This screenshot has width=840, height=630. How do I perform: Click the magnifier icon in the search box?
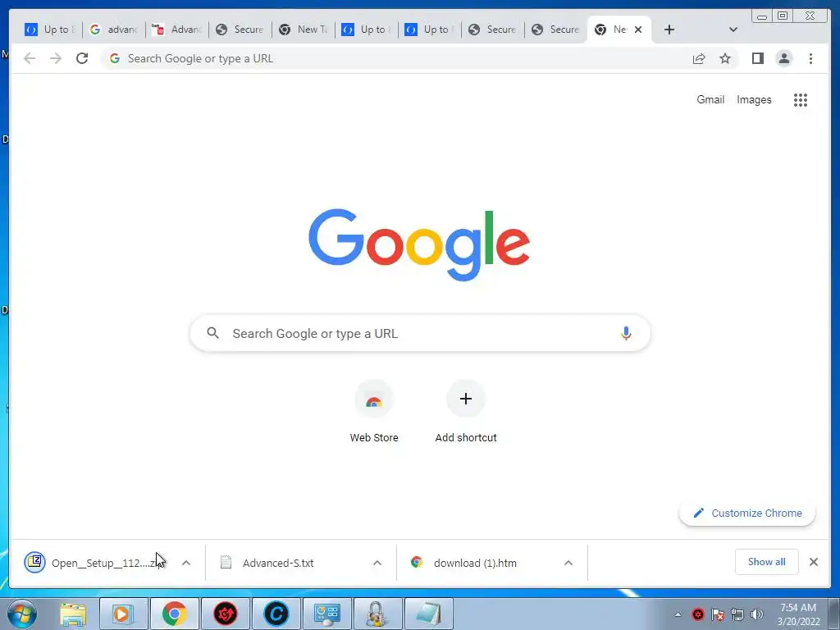click(x=212, y=333)
